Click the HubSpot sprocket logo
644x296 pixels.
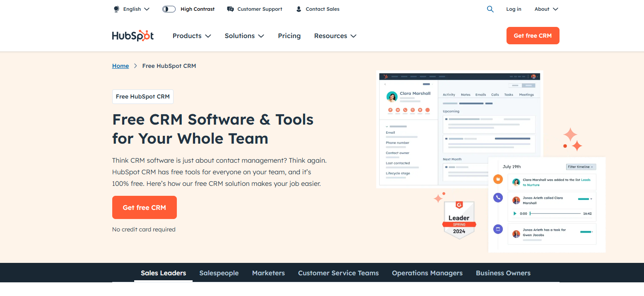[x=133, y=36]
